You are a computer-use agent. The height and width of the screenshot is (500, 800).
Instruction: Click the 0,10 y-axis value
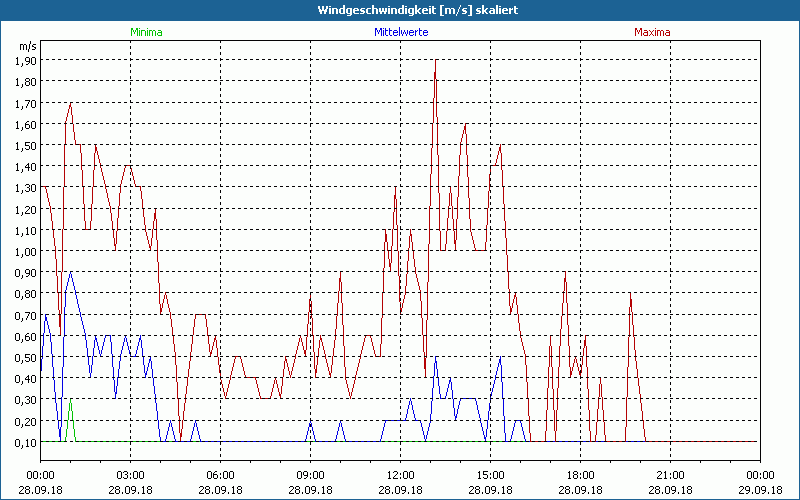[26, 442]
